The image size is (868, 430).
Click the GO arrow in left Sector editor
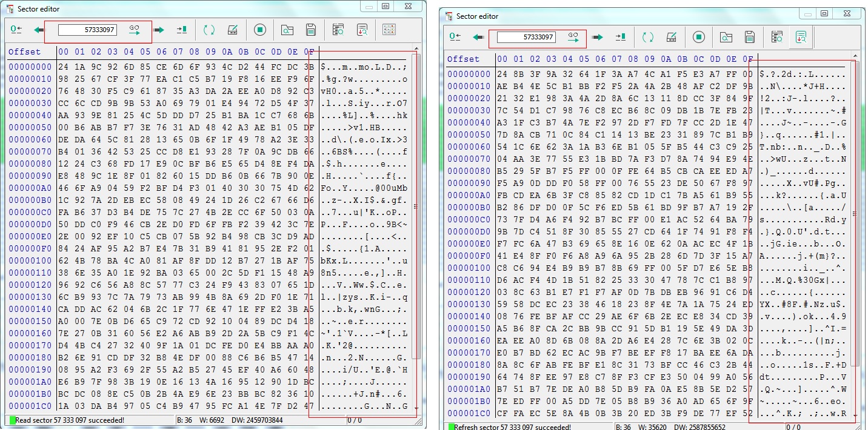[135, 30]
